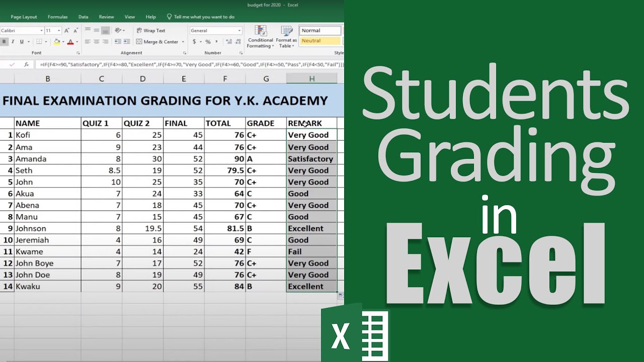The width and height of the screenshot is (644, 362).
Task: Toggle Bottom Align icon
Action: (105, 31)
